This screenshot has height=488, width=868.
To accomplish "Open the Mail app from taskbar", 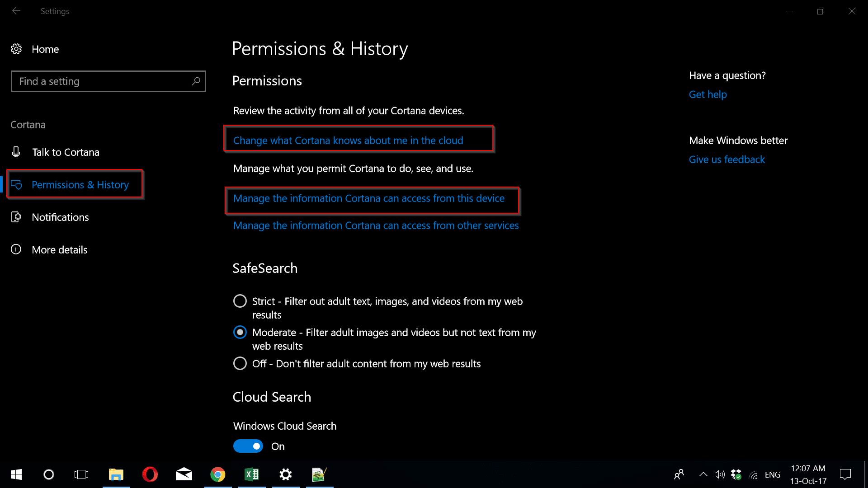I will click(x=184, y=474).
